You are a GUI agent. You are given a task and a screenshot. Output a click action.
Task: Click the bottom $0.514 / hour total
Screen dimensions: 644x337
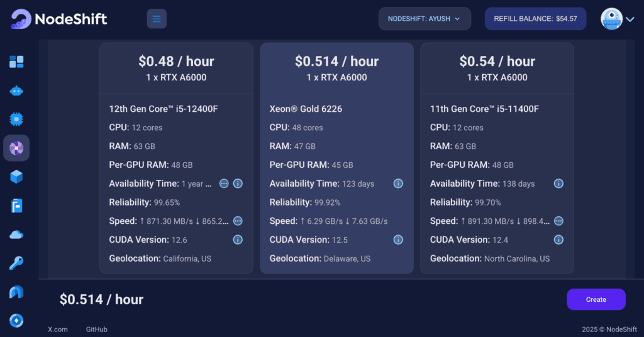[x=101, y=300]
